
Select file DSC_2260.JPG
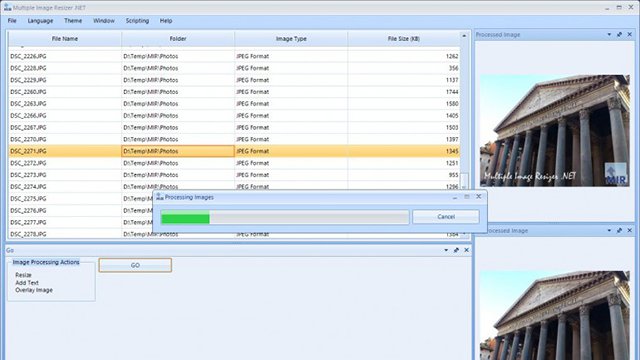[x=28, y=92]
